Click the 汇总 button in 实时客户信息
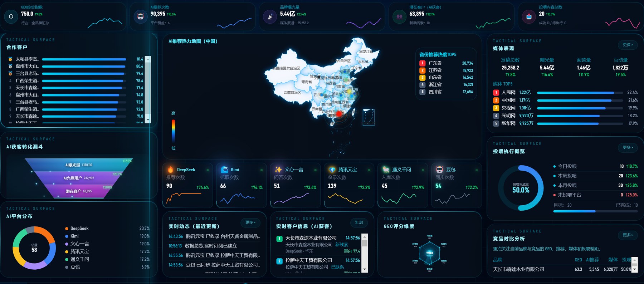This screenshot has height=284, width=644. [x=359, y=222]
